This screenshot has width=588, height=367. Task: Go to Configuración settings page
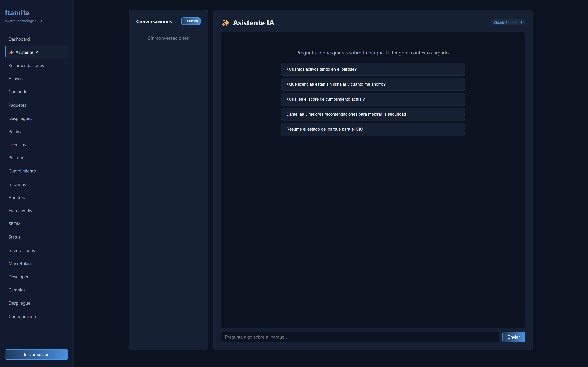click(22, 317)
